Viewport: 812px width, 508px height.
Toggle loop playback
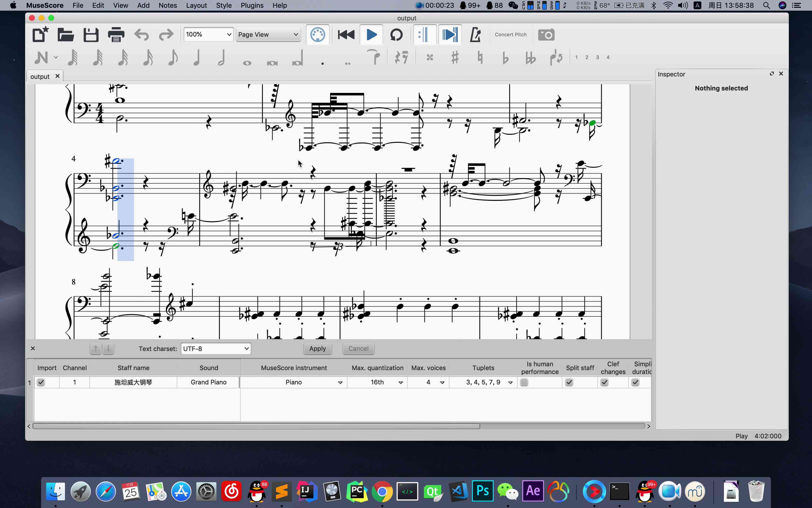pos(396,35)
